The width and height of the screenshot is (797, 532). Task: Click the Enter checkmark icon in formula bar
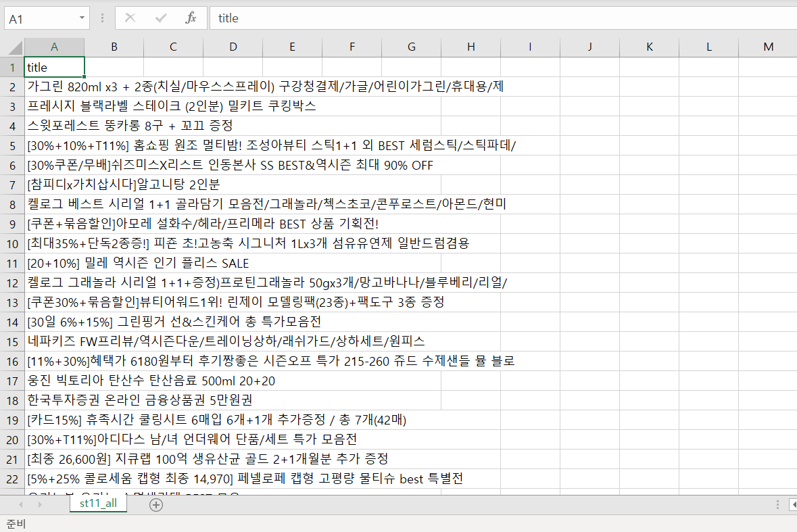tap(161, 18)
